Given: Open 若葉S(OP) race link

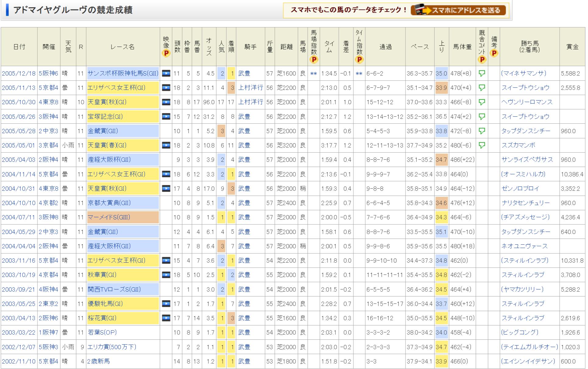Looking at the screenshot, I should [x=102, y=332].
